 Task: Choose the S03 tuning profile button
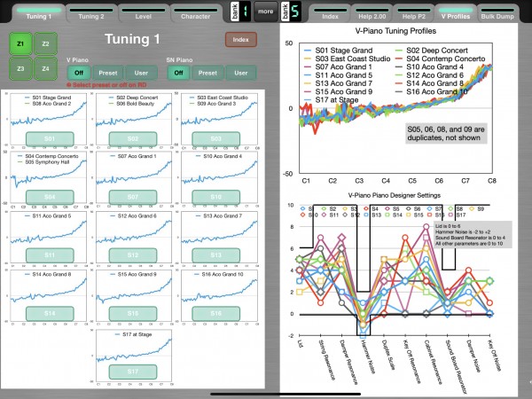216,139
